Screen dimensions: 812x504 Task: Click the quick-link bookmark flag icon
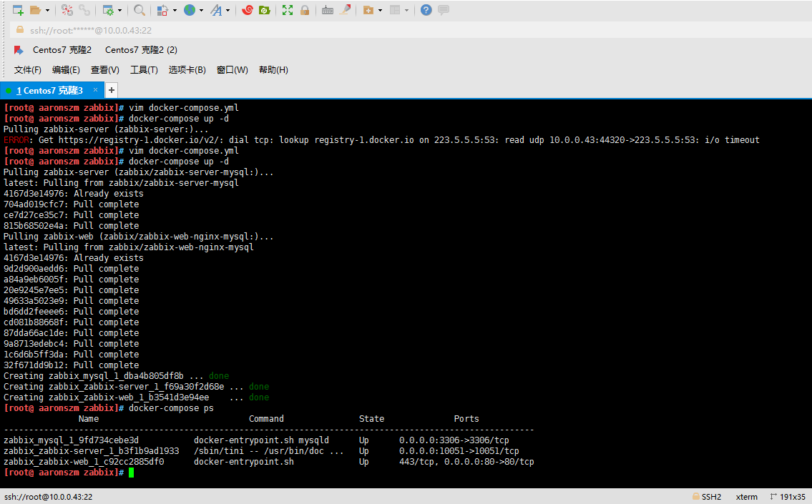19,50
